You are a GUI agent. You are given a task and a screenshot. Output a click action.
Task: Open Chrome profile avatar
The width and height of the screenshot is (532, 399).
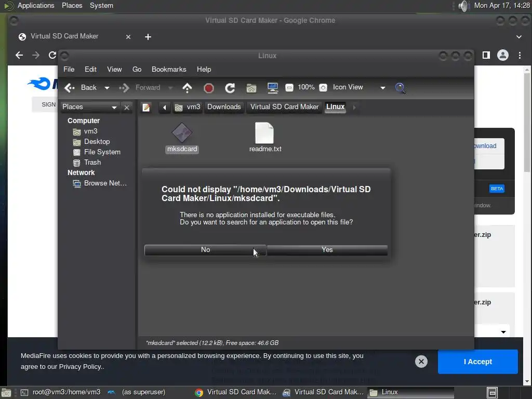pyautogui.click(x=503, y=55)
